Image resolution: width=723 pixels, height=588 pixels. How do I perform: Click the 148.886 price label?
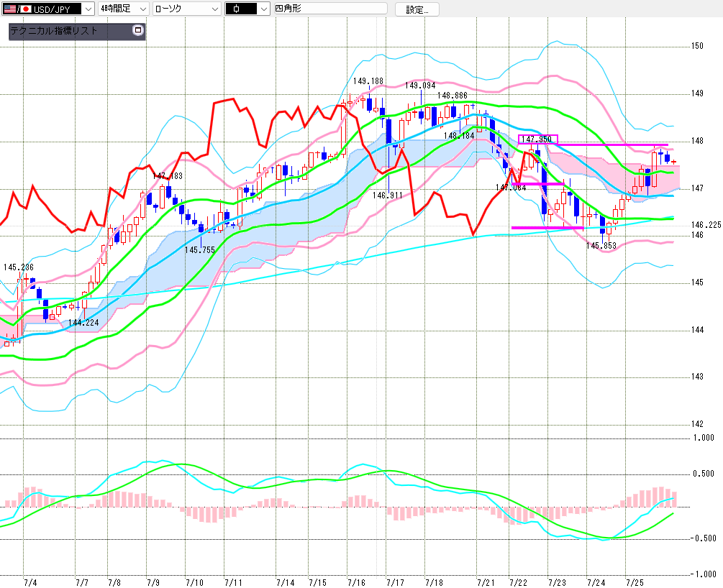click(453, 96)
